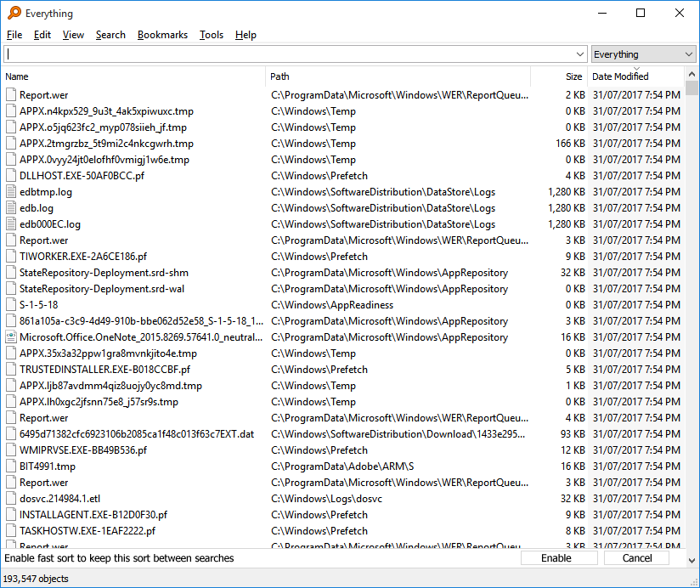The image size is (700, 588).
Task: Click the window resize grip in the status bar
Action: click(x=694, y=582)
